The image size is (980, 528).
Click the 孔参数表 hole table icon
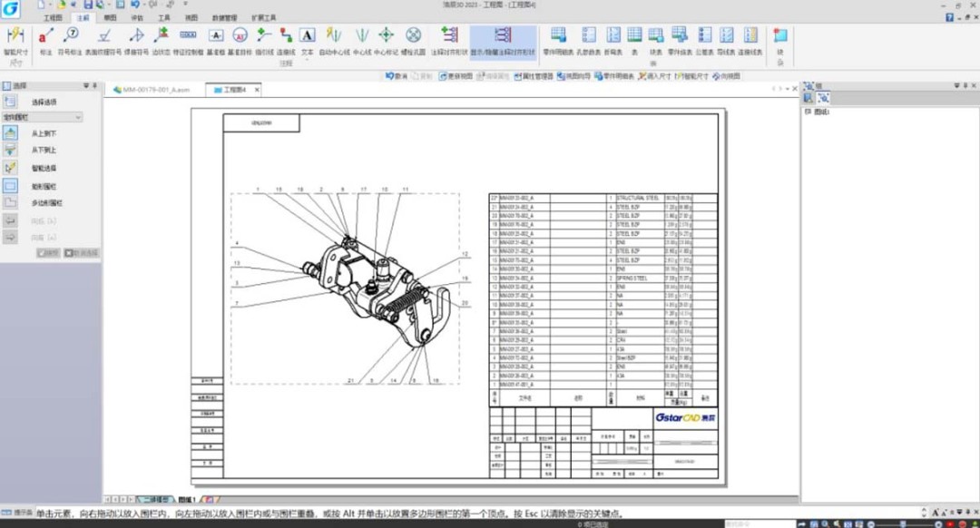[589, 36]
